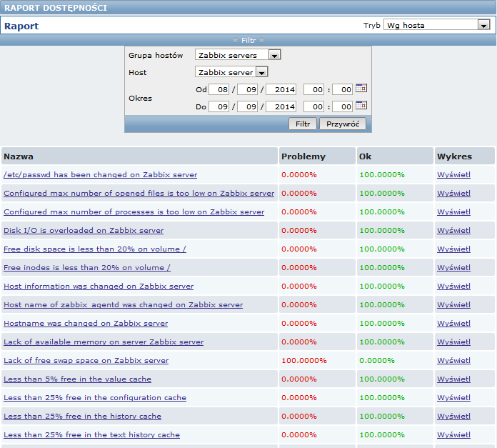Viewport: 497px width, 448px height.
Task: Click the Filtr button
Action: click(302, 124)
